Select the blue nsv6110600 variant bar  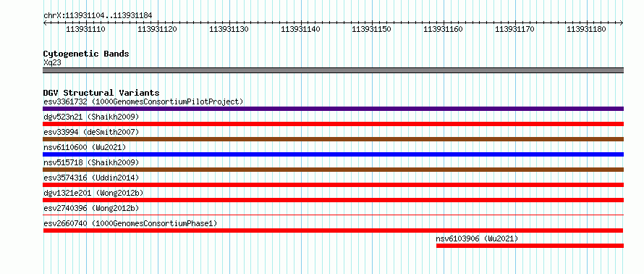(x=333, y=154)
